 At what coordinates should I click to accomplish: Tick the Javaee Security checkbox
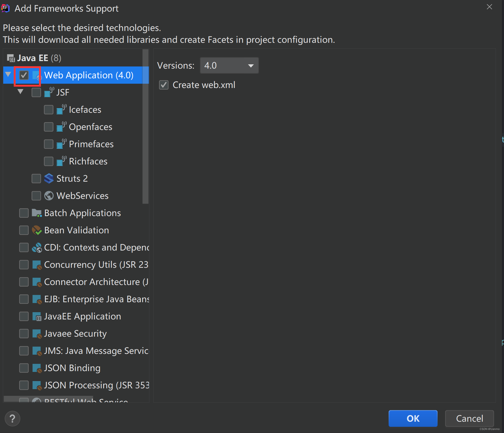coord(24,333)
